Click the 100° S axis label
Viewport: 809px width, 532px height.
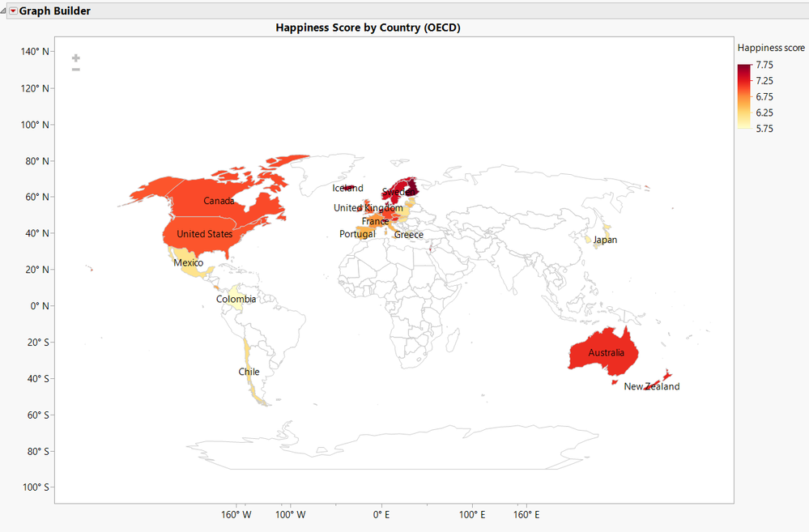coord(36,487)
